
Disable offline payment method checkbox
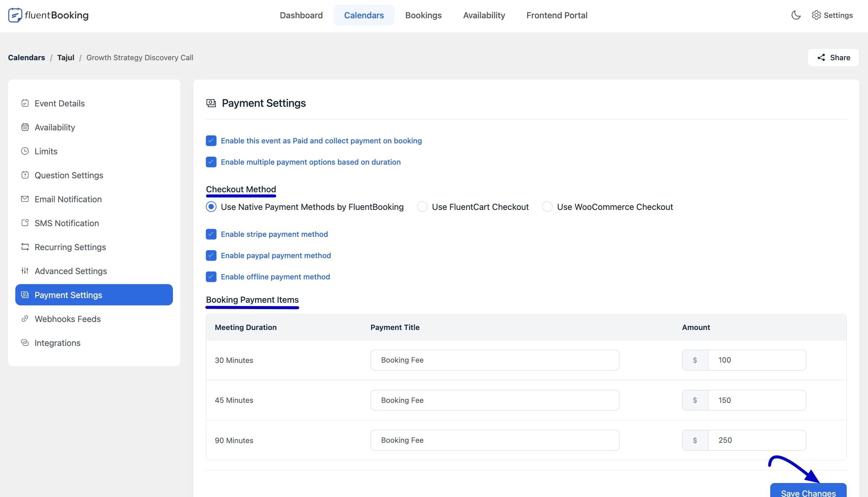211,276
